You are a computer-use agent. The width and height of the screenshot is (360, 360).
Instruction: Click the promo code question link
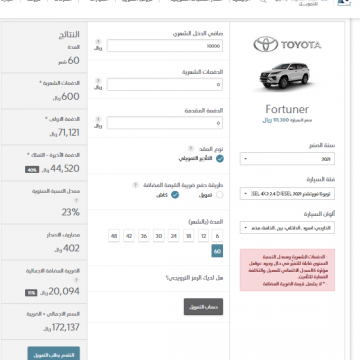click(194, 278)
